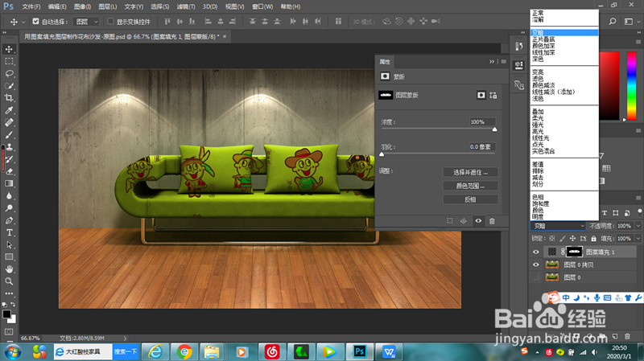Select pixel mask icon in Properties

click(481, 95)
